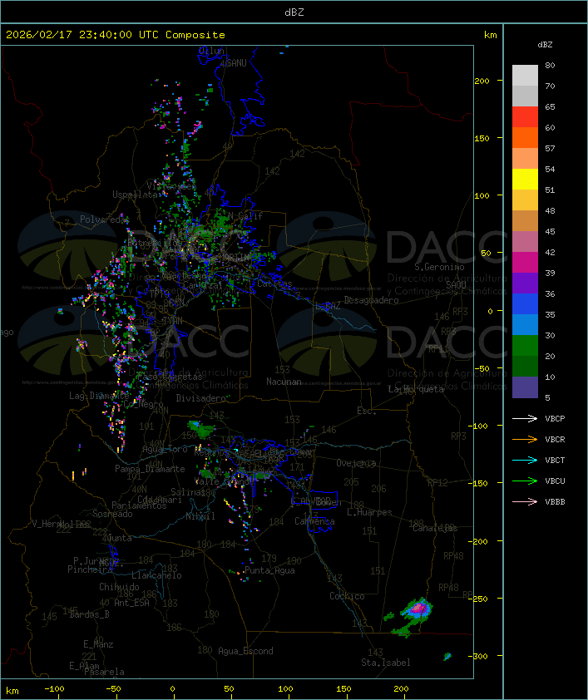The image size is (588, 700).
Task: Select the dark green 10-20 dBZ swatch
Action: 525,366
